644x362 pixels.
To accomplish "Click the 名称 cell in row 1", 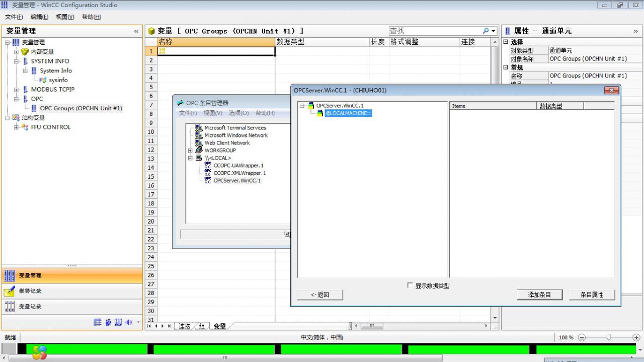I will (x=216, y=51).
